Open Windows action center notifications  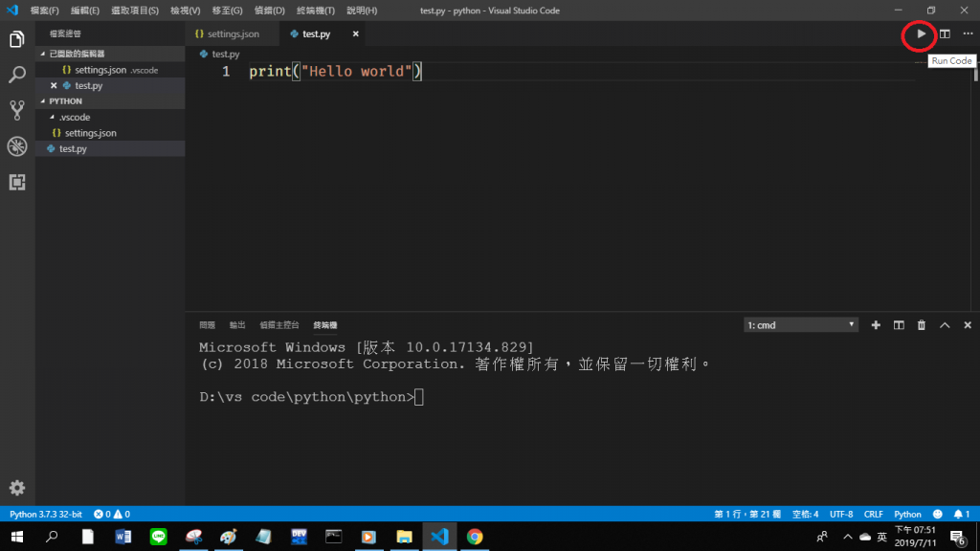click(957, 537)
